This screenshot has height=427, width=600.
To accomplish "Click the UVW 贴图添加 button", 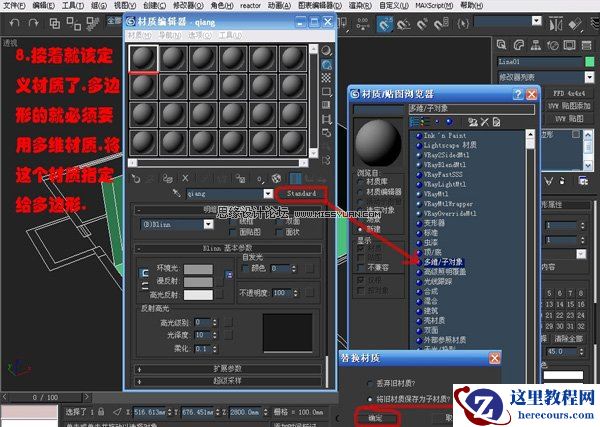I will coord(569,106).
